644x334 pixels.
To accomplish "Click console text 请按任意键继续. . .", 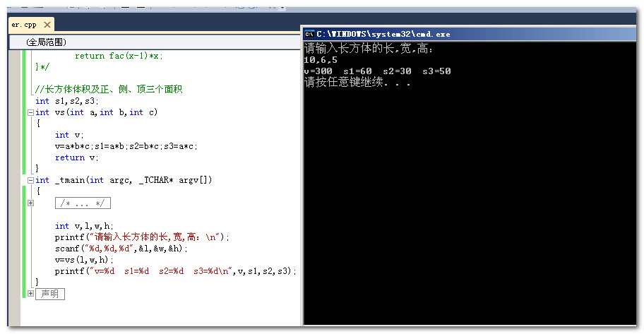I will point(358,82).
